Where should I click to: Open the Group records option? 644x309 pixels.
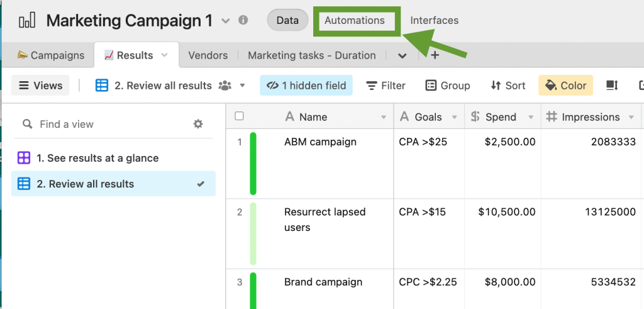point(447,86)
